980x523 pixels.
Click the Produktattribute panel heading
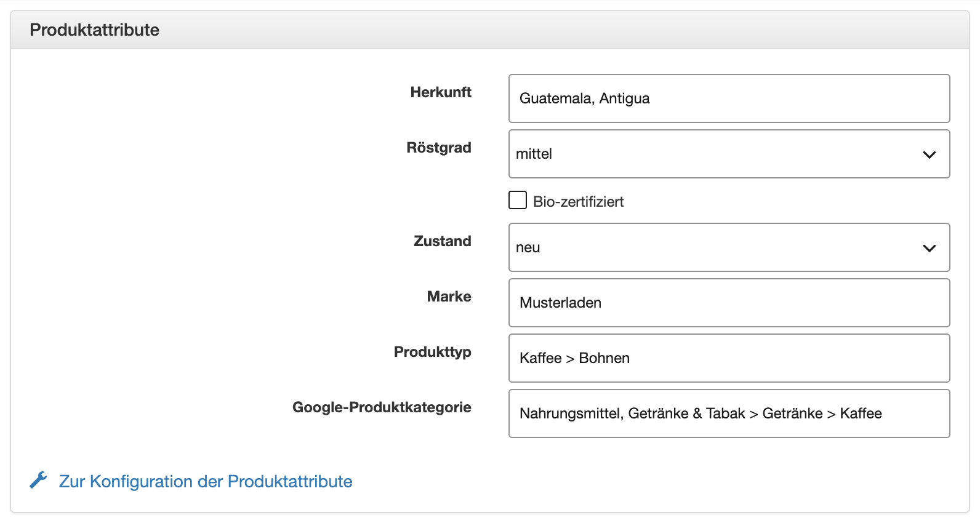point(95,30)
